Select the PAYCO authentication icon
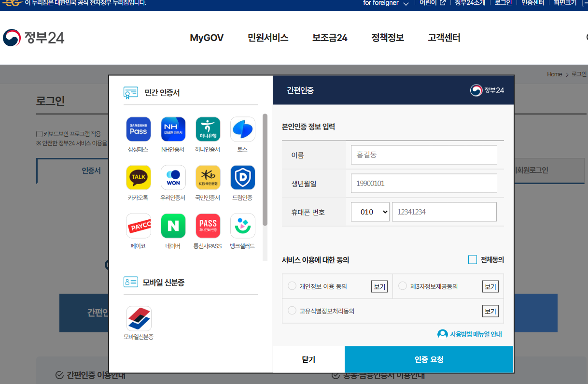 click(138, 226)
